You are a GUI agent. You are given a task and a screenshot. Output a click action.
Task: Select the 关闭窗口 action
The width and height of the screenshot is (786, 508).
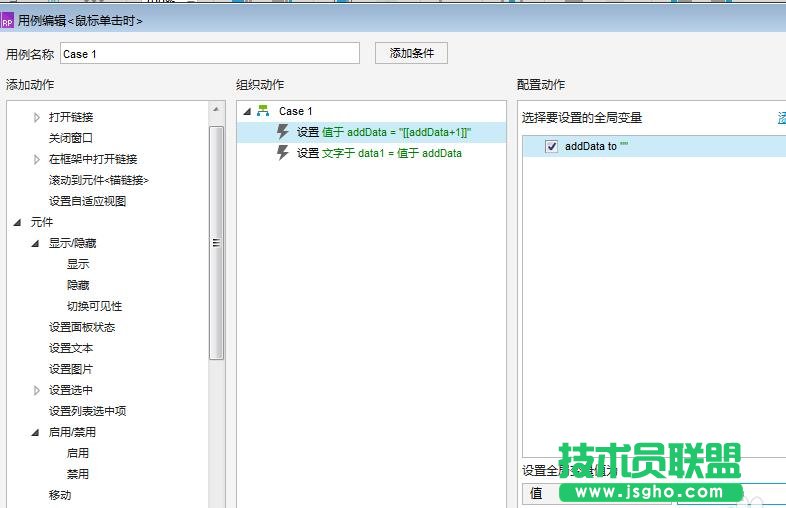coord(71,138)
